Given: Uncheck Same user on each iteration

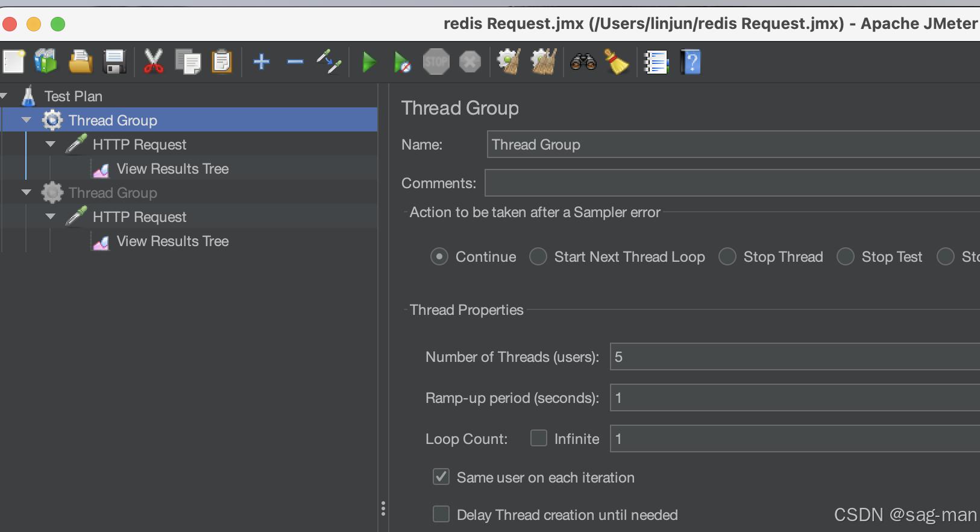Looking at the screenshot, I should click(x=441, y=477).
